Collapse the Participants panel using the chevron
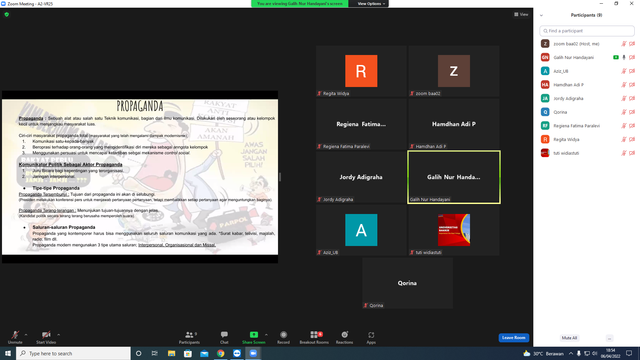The width and height of the screenshot is (640, 360). click(x=541, y=15)
